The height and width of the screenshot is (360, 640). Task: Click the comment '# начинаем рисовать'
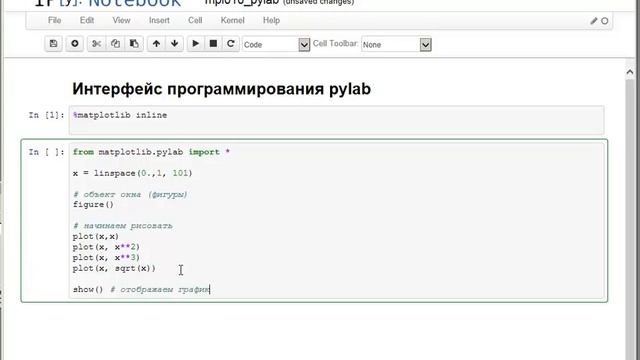(x=123, y=226)
